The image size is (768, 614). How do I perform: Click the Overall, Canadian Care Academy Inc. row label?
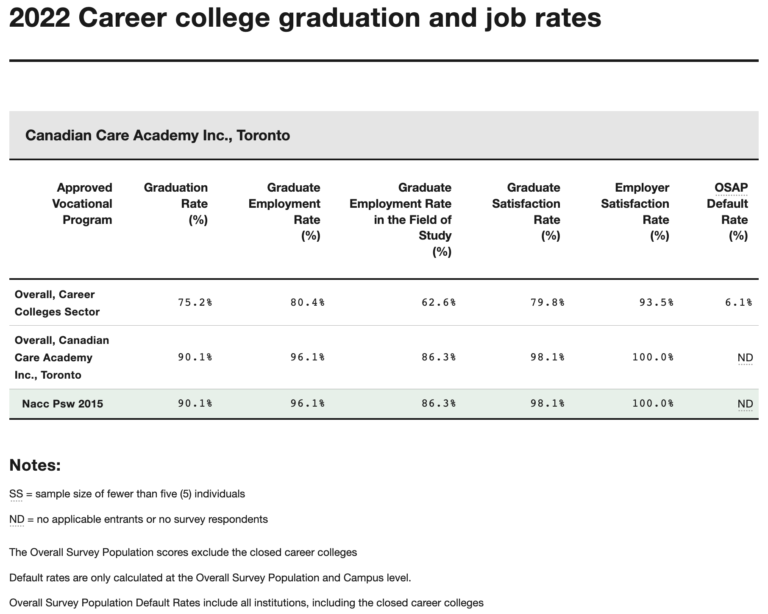(x=61, y=358)
